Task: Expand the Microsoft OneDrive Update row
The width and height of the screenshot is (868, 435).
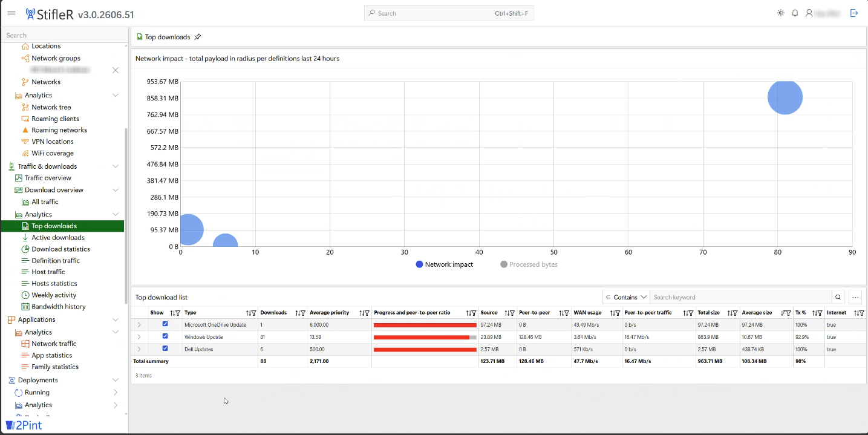Action: coord(139,325)
